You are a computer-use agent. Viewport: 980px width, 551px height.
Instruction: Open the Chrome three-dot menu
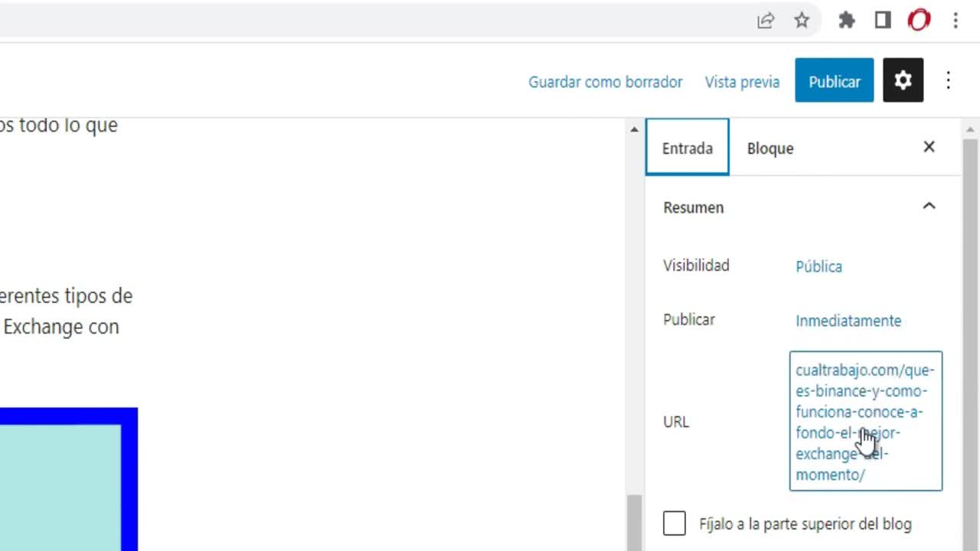[x=955, y=21]
